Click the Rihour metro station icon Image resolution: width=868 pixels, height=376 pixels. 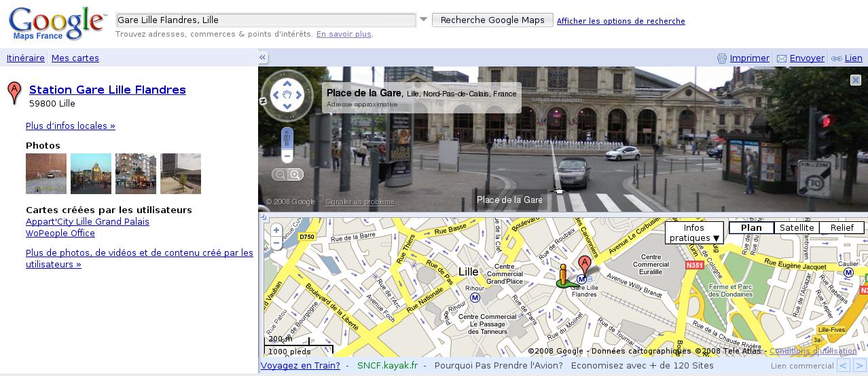[x=475, y=297]
